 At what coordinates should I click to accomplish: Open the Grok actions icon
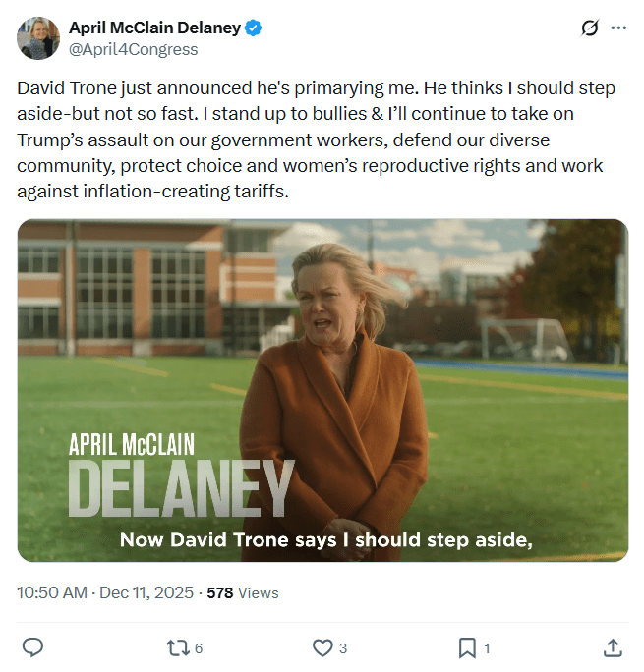coord(590,28)
